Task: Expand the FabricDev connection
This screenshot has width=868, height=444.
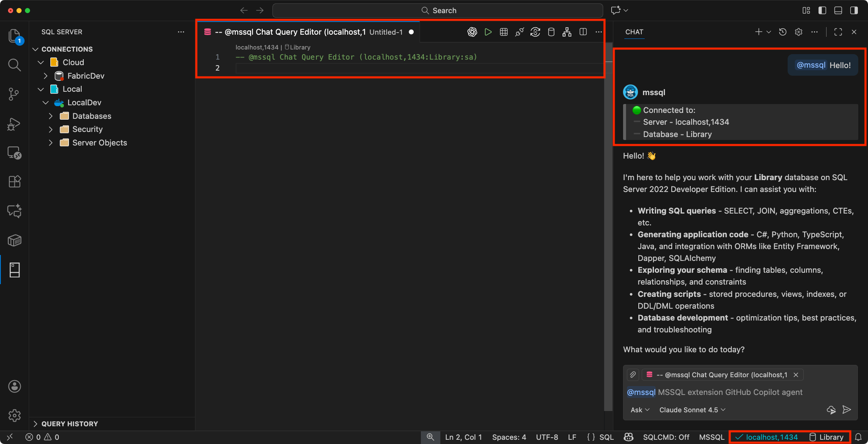Action: coord(46,76)
